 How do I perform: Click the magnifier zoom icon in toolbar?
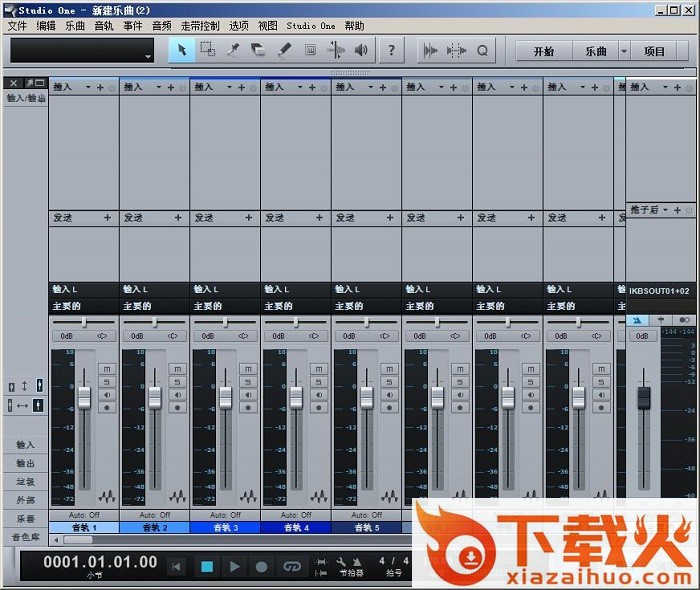pos(482,50)
